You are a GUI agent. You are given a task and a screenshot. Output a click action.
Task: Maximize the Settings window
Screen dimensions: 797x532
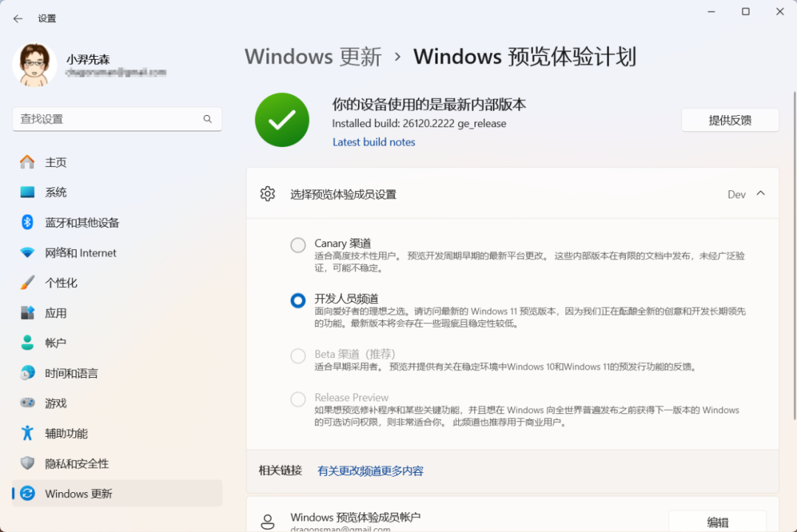[x=745, y=12]
